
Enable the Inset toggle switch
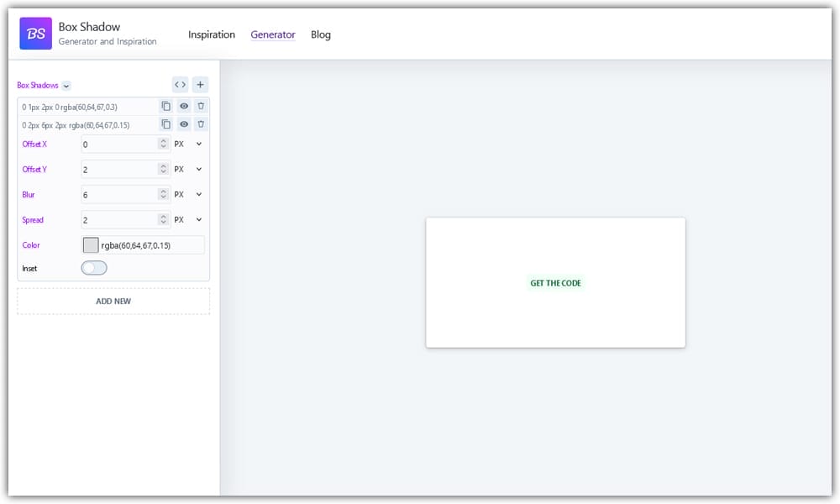coord(94,268)
